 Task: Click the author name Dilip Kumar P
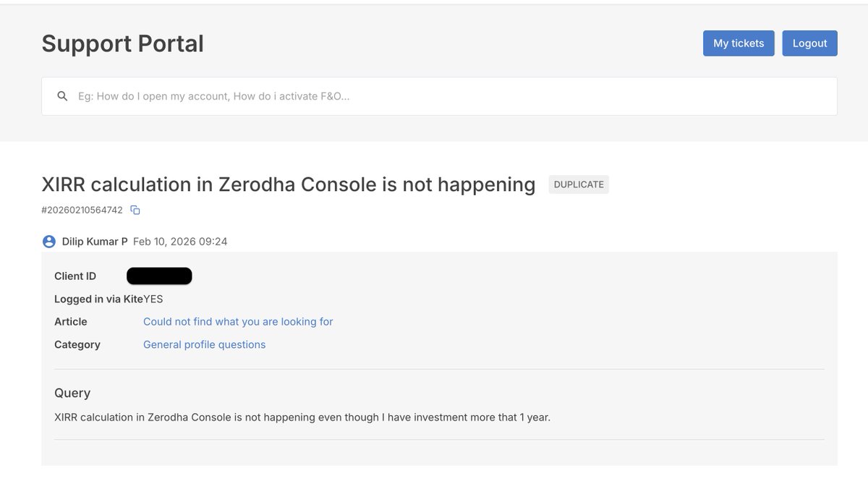point(95,242)
